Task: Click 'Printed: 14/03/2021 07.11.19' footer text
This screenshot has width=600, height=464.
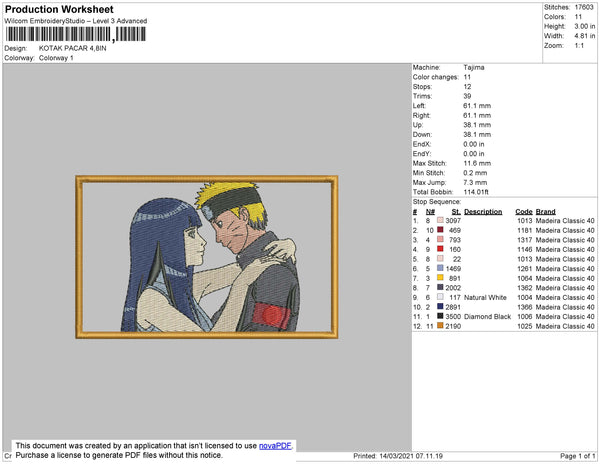Action: tap(398, 456)
